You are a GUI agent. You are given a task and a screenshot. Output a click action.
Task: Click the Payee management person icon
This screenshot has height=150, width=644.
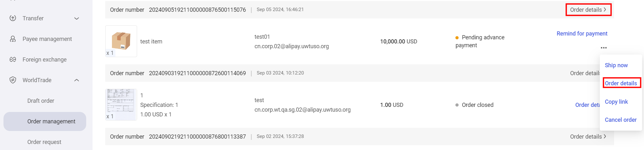tap(13, 39)
